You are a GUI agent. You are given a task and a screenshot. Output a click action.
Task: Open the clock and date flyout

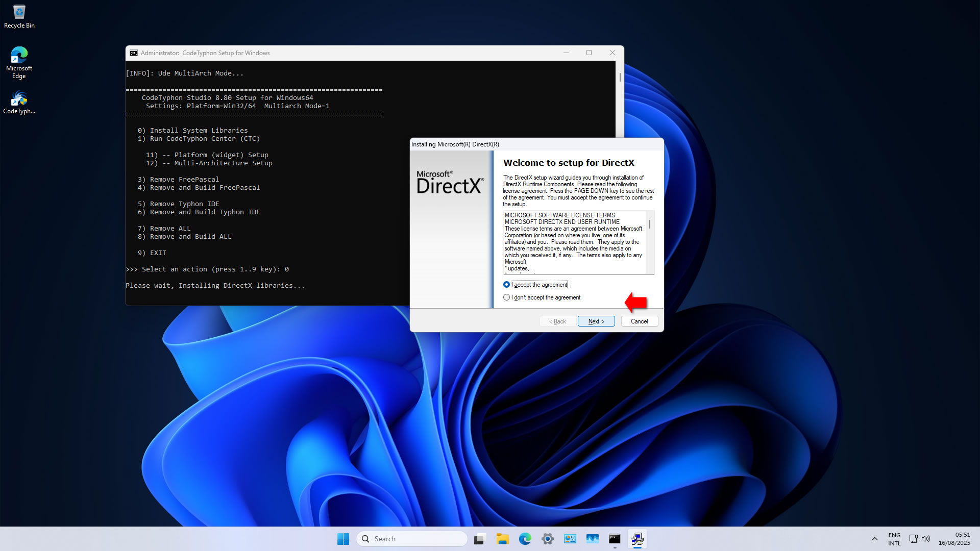pos(954,539)
